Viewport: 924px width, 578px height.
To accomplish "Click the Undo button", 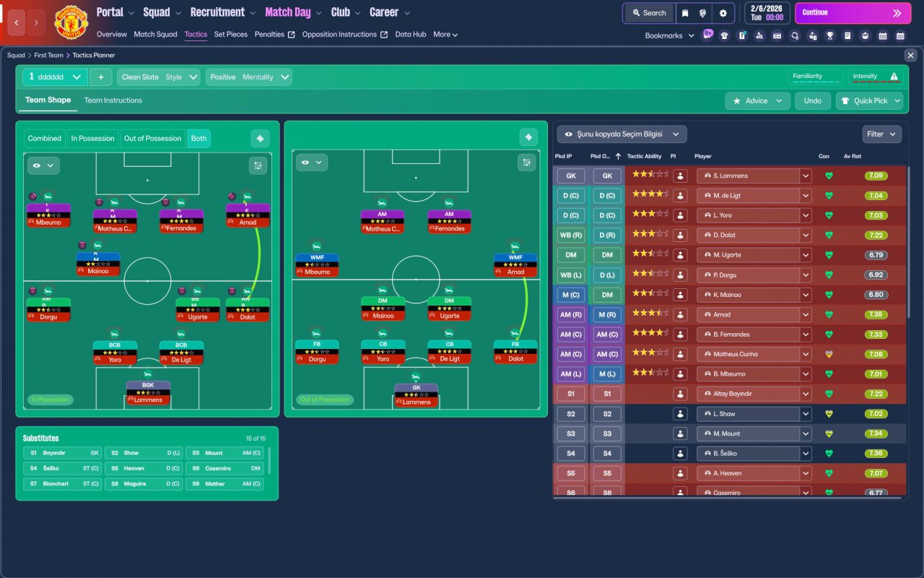I will point(813,101).
